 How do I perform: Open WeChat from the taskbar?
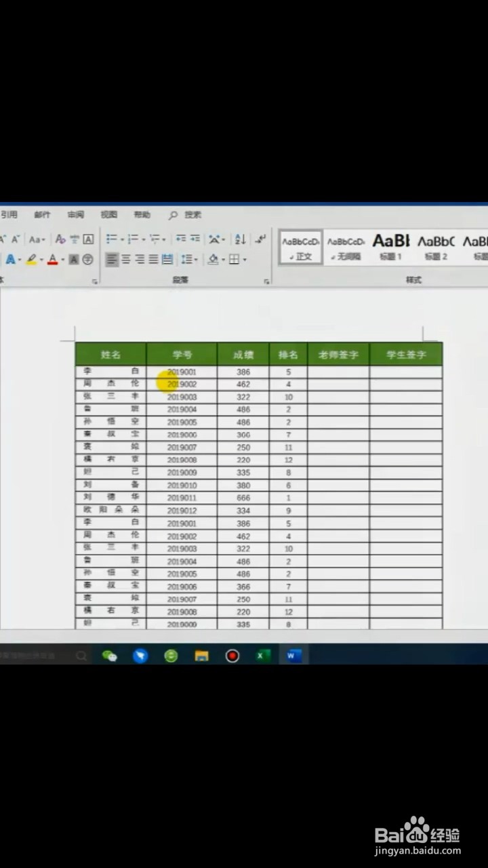click(109, 655)
